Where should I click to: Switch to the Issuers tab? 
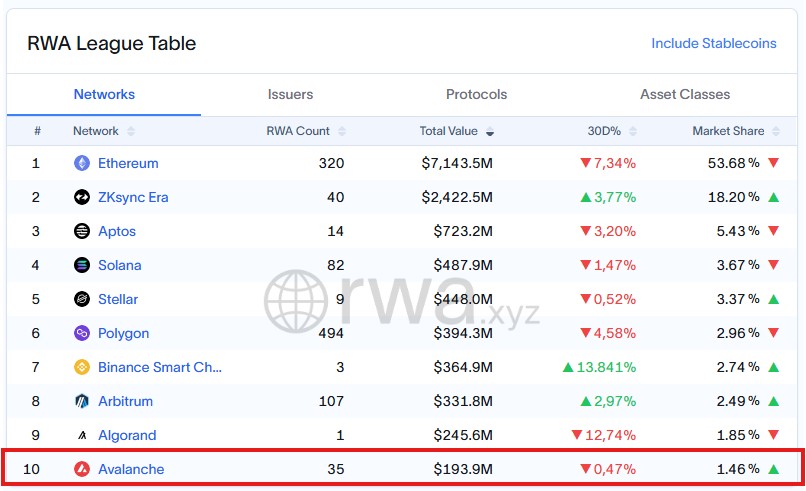click(x=290, y=94)
